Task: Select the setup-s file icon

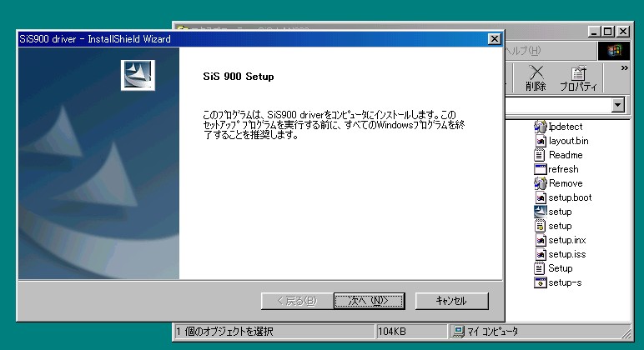Action: pyautogui.click(x=540, y=282)
